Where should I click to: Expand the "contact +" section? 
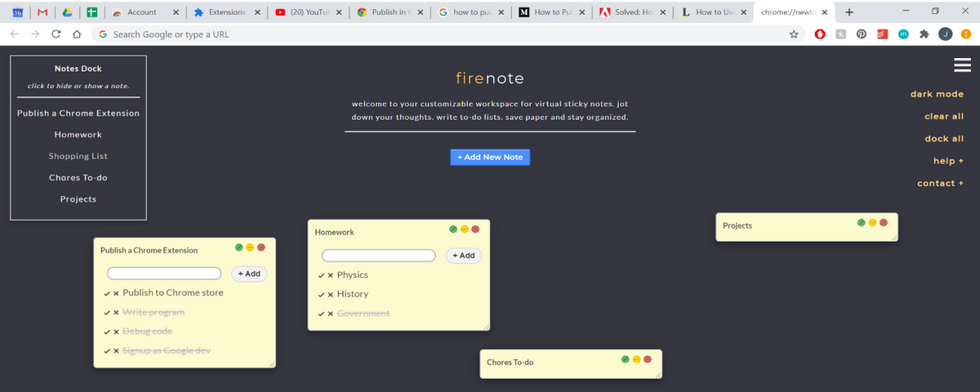940,183
